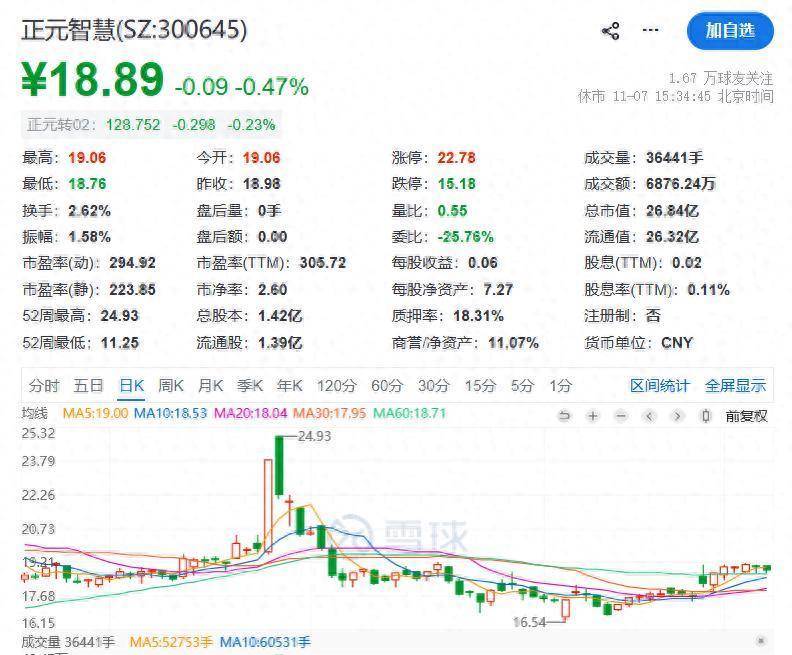Select the 月K chart tab

coord(210,386)
